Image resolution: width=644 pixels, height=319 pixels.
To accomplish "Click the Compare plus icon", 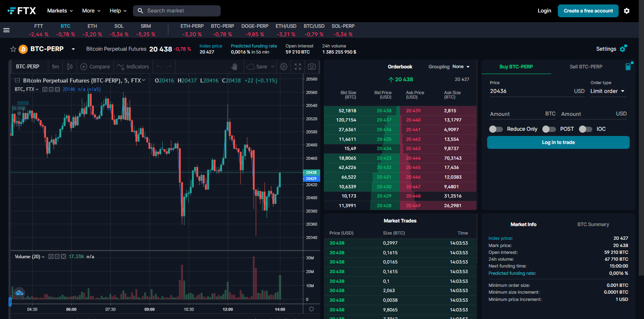I will [x=84, y=67].
